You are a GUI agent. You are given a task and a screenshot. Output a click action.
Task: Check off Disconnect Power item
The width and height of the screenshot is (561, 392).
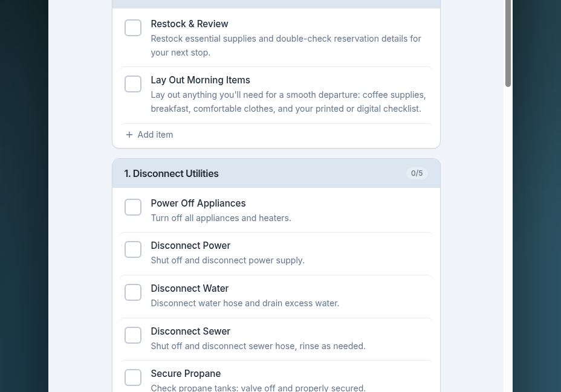[x=133, y=249]
